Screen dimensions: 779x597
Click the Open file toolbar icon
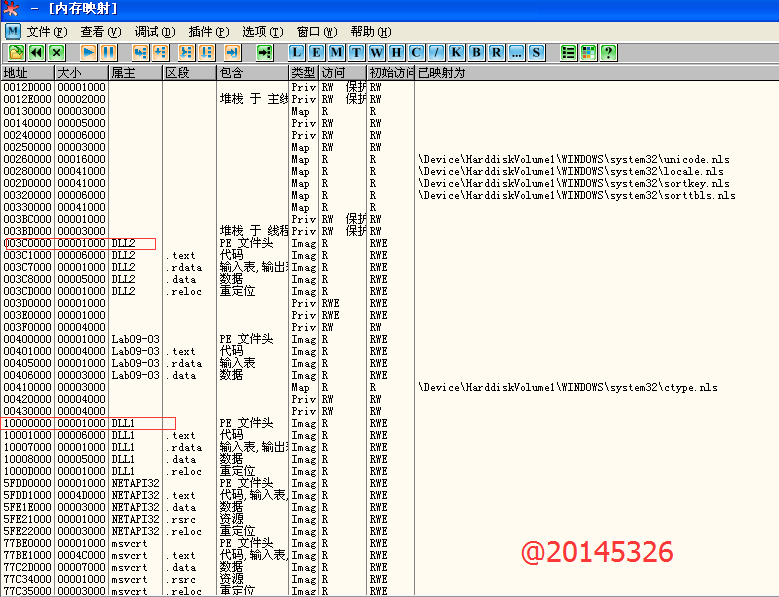[17, 52]
